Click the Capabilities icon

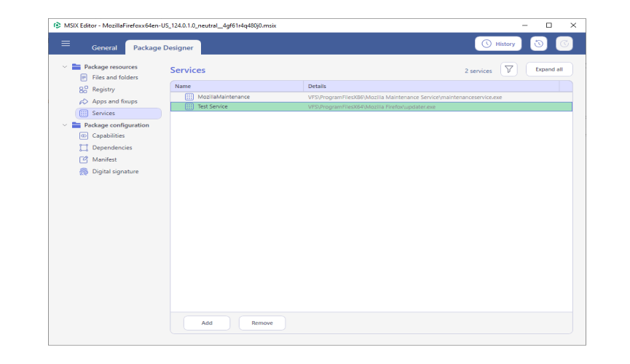pos(84,136)
